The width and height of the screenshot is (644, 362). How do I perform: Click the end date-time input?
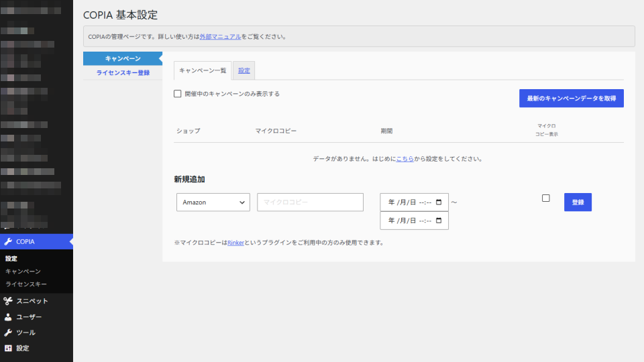pyautogui.click(x=414, y=221)
